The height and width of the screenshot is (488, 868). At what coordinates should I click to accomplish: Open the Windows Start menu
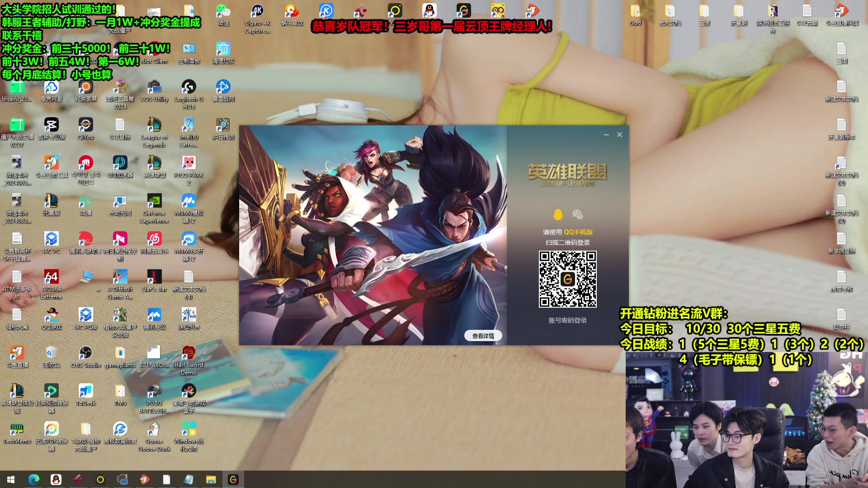[11, 479]
